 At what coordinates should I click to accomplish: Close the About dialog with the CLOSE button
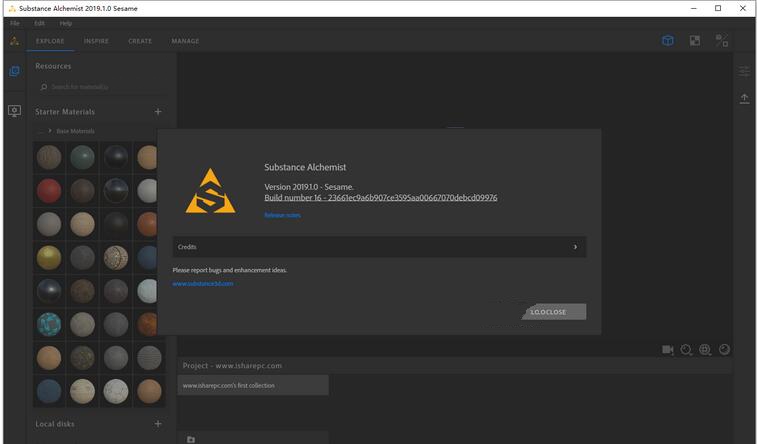pyautogui.click(x=554, y=312)
